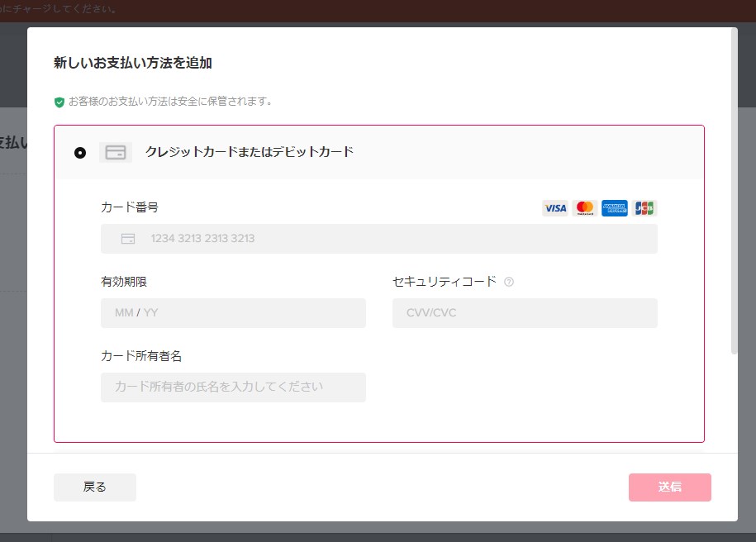
Task: Select the credit or debit card radio button
Action: tap(80, 153)
